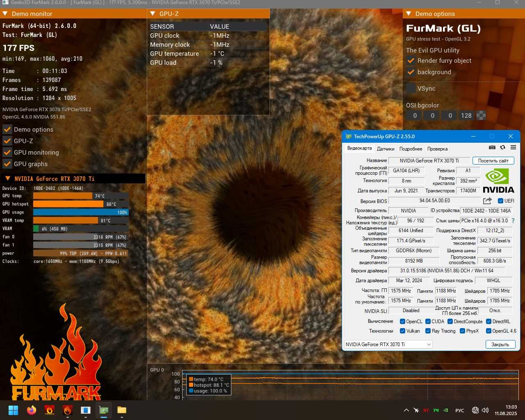Screen dimensions: 525x420
Task: Click the GPU hotspot 88°C bar
Action: (81, 204)
